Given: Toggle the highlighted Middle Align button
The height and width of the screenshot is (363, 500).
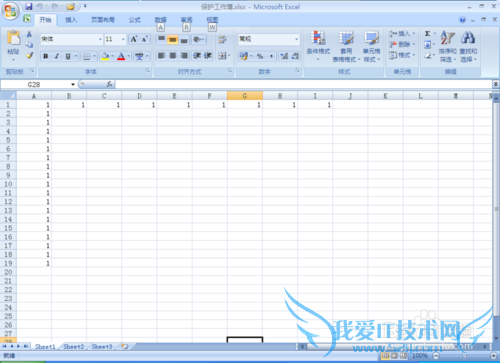Looking at the screenshot, I should tap(172, 40).
